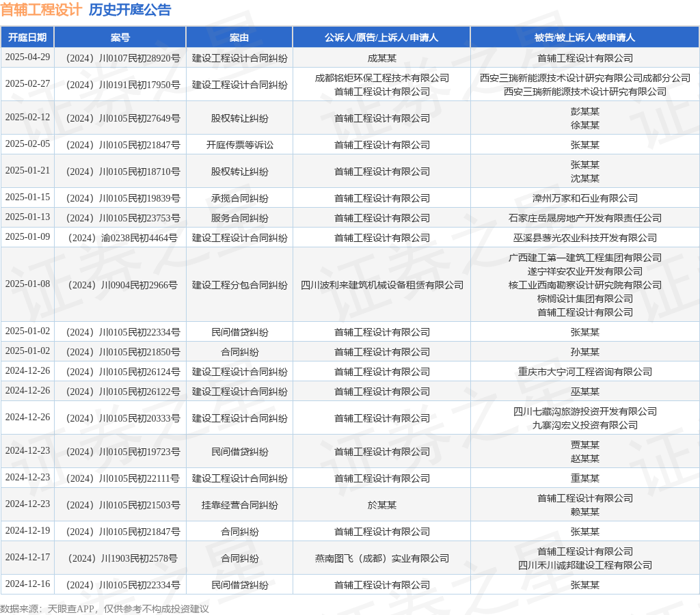Click defendant 核工业西南勘察设计研究院有限公司
The height and width of the screenshot is (615, 700).
click(x=585, y=285)
